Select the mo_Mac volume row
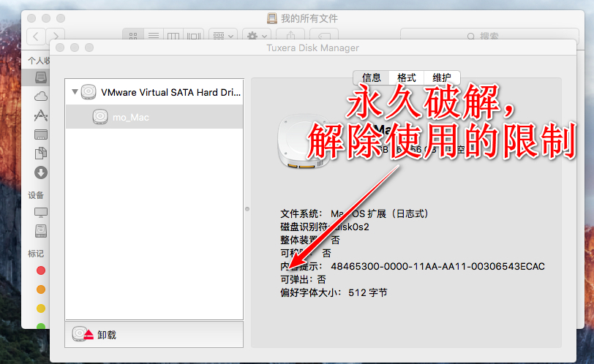 (x=154, y=117)
